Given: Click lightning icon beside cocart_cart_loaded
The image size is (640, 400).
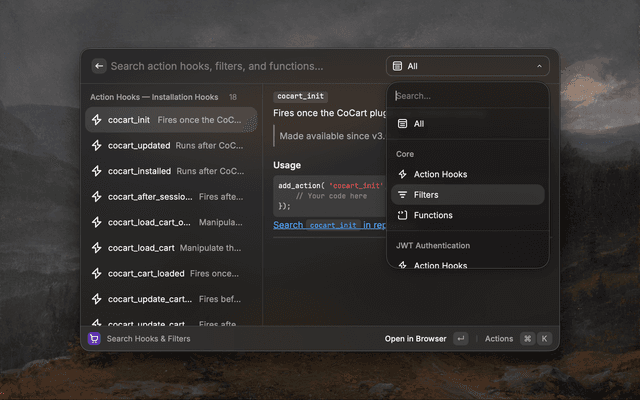Looking at the screenshot, I should (x=96, y=273).
